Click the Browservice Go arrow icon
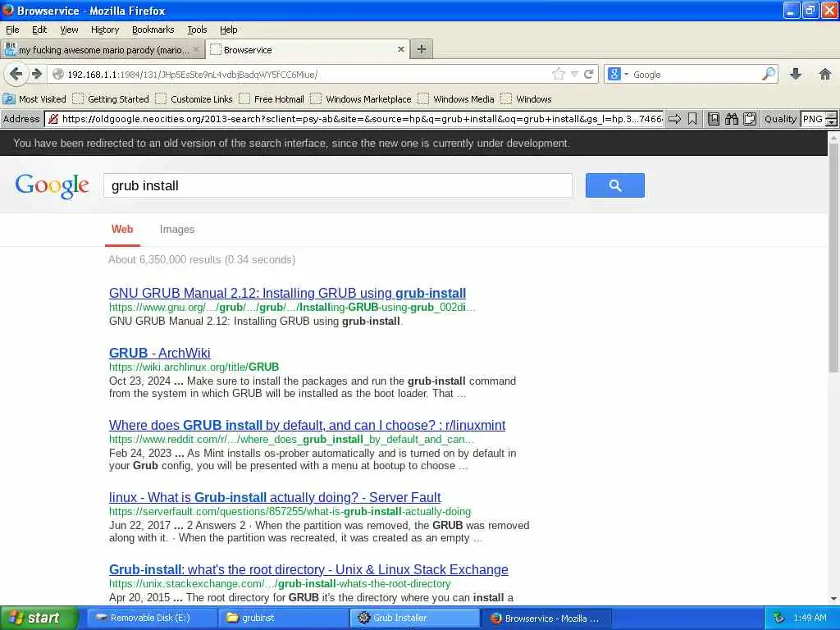 click(x=674, y=118)
